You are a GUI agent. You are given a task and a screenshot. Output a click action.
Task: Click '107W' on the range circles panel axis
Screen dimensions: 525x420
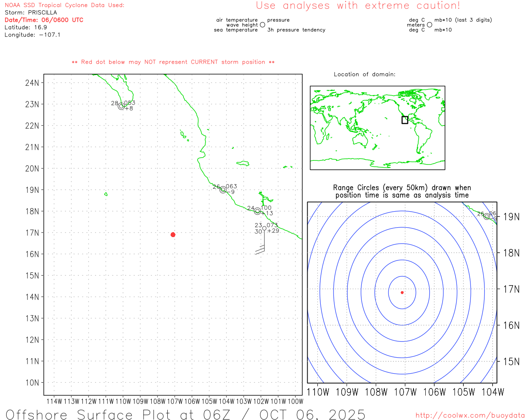click(405, 392)
